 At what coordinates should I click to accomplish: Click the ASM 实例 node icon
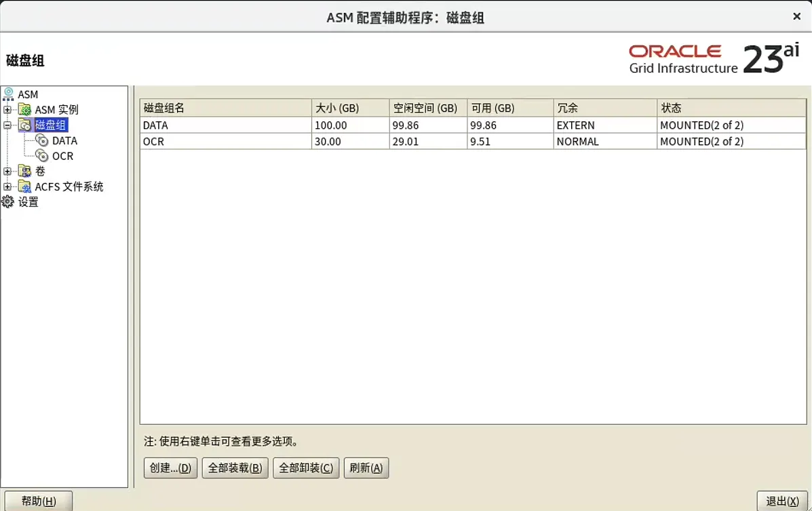25,109
